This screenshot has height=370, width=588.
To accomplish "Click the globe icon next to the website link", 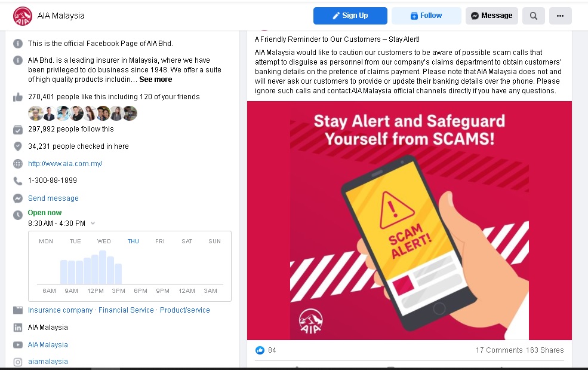I will [x=18, y=164].
